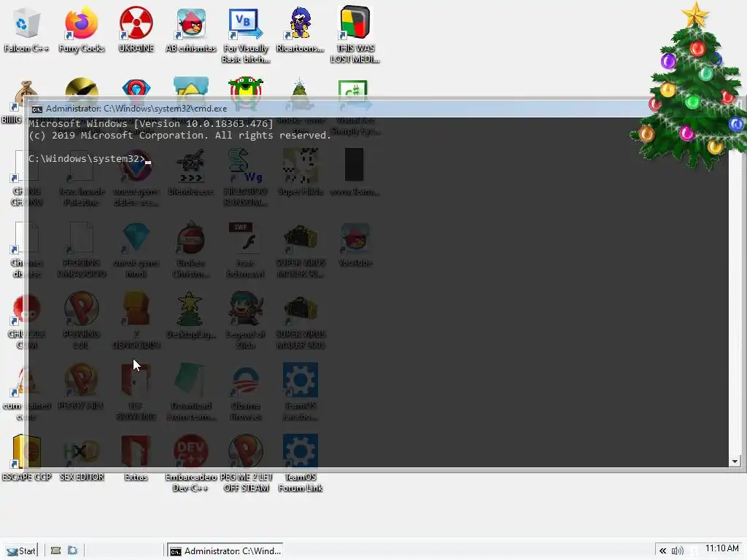Click the Show Desktop quick launch icon
Viewport: 747px width, 560px height.
(55, 551)
